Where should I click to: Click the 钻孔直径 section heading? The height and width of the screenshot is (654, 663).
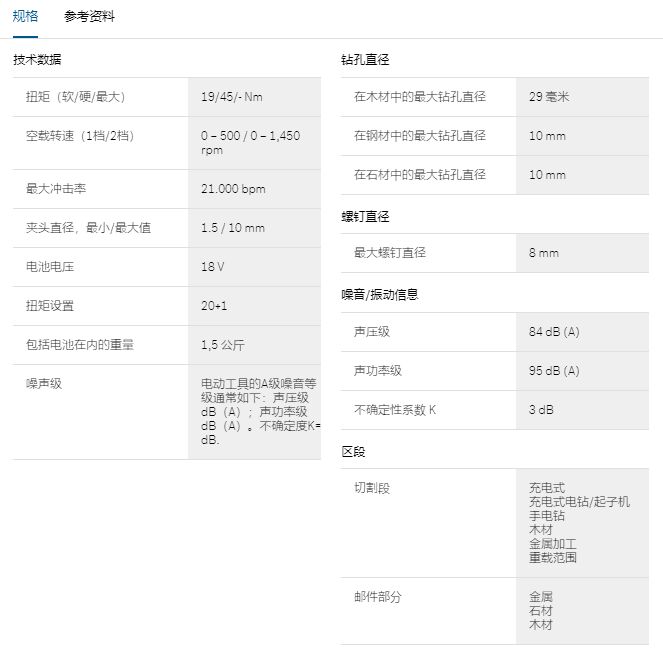pyautogui.click(x=365, y=60)
